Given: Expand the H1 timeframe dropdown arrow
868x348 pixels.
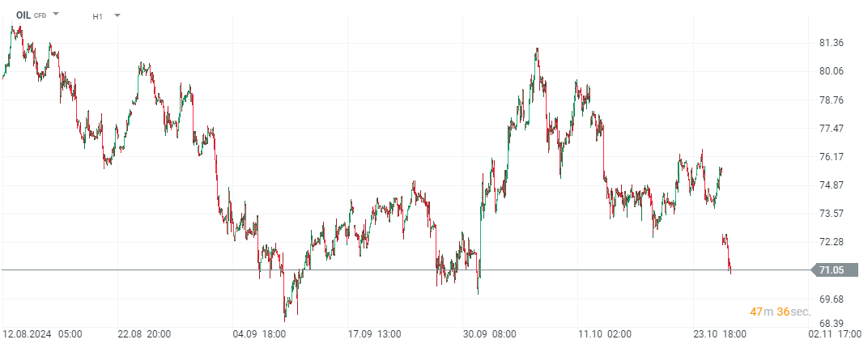Looking at the screenshot, I should [x=117, y=15].
